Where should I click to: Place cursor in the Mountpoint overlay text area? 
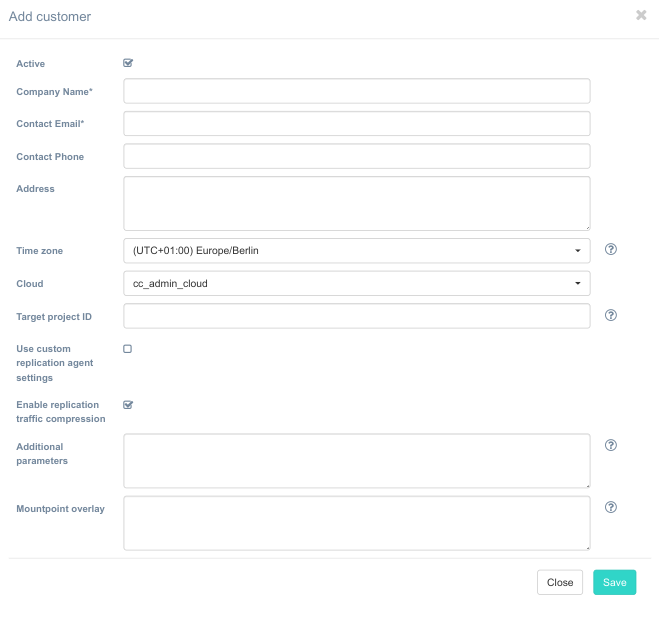pos(356,522)
